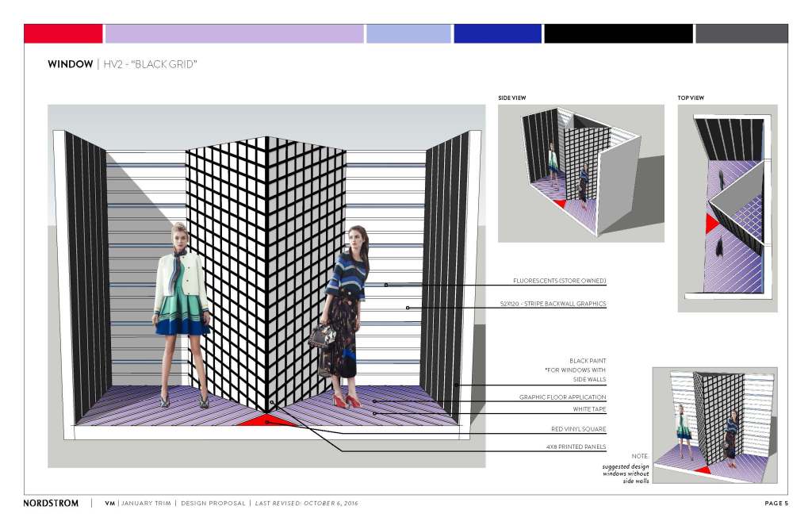Click the dark gray color swatch
The height and width of the screenshot is (525, 812).
[x=741, y=33]
